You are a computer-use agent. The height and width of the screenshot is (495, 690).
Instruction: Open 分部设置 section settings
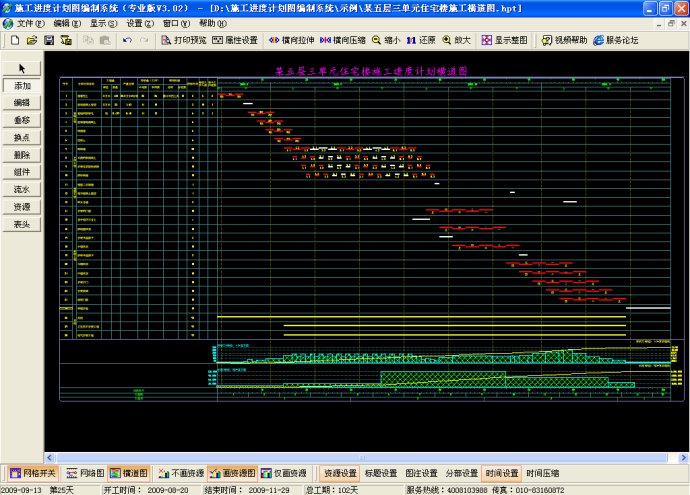pos(462,473)
